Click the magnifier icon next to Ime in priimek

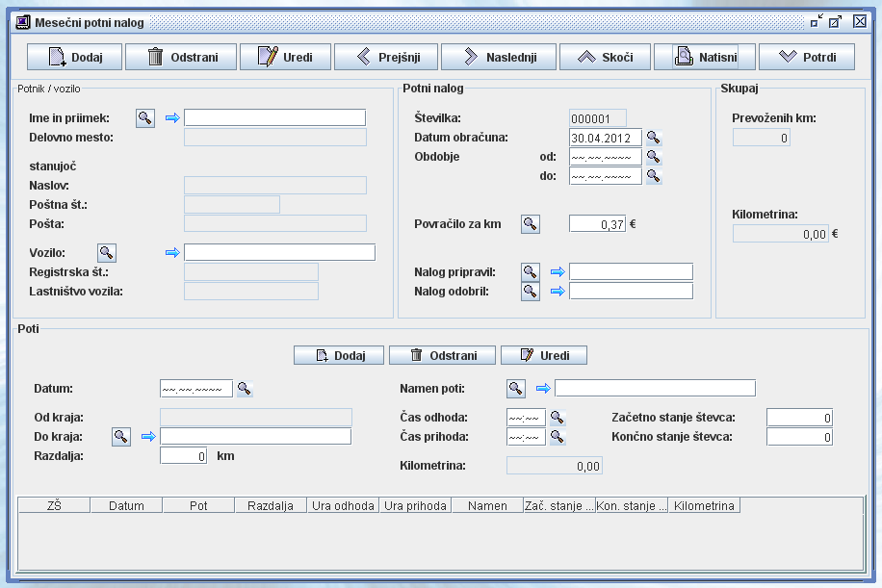[144, 117]
